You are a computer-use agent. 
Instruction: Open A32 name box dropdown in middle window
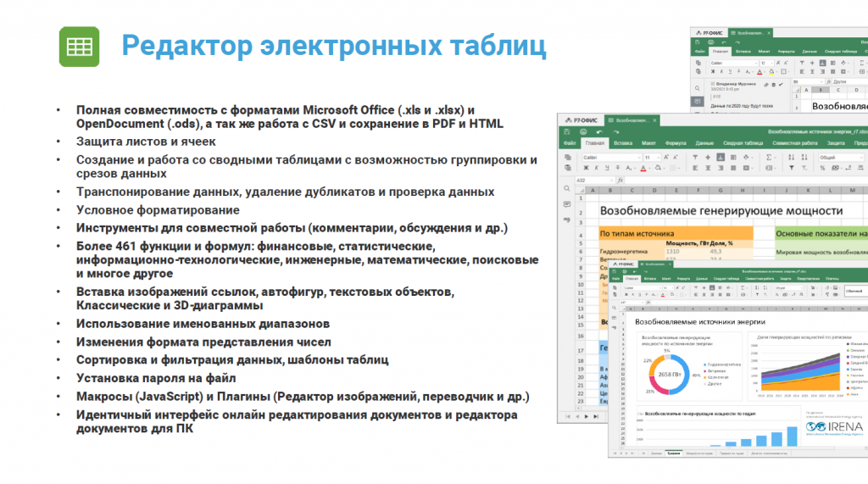[611, 181]
